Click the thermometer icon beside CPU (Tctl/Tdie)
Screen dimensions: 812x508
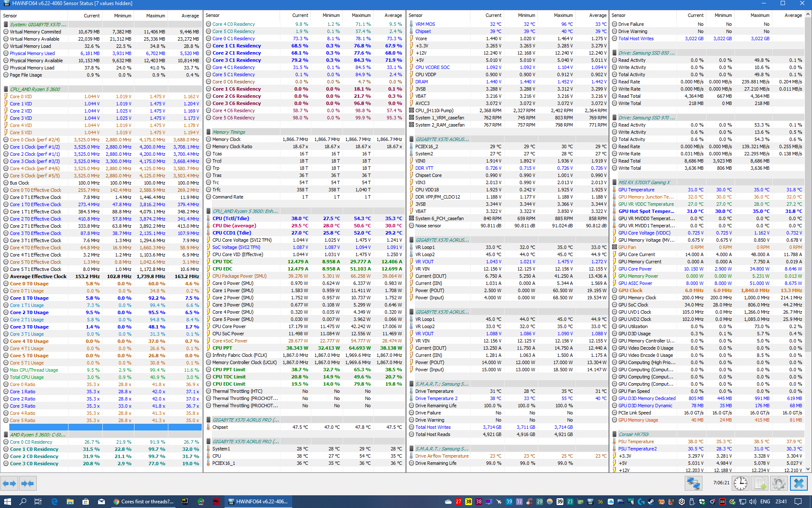click(x=208, y=218)
